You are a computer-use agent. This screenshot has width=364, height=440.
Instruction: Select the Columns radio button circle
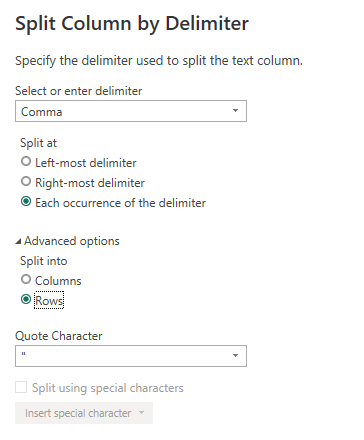tap(26, 279)
